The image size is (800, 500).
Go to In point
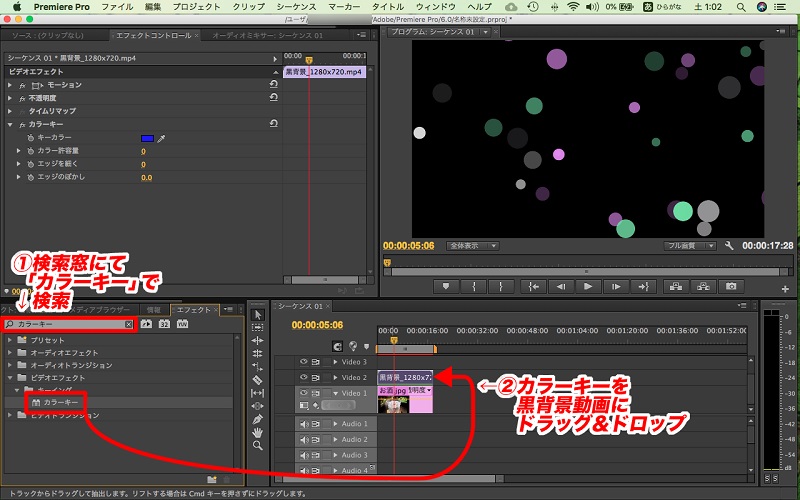click(533, 287)
